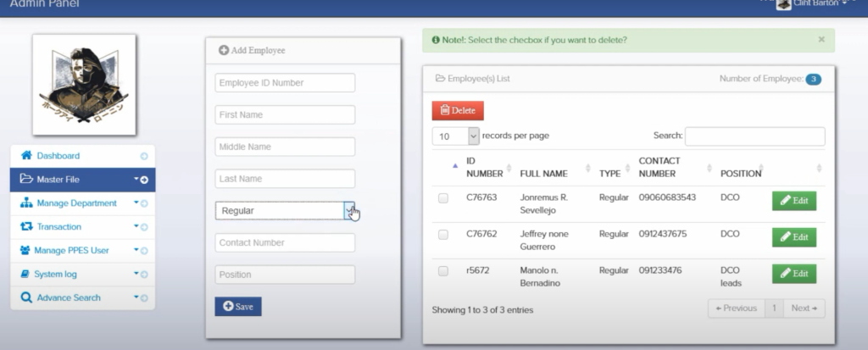Click the red Delete button
The width and height of the screenshot is (868, 350).
click(x=458, y=110)
